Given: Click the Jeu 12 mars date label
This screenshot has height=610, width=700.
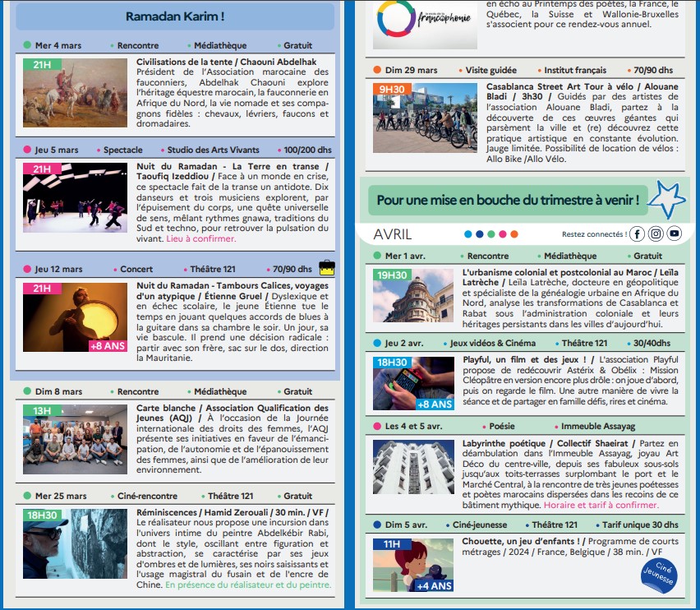Looking at the screenshot, I should (58, 270).
